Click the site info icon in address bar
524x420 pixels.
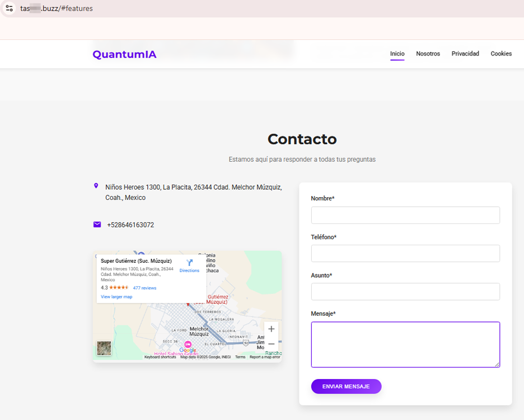point(9,8)
